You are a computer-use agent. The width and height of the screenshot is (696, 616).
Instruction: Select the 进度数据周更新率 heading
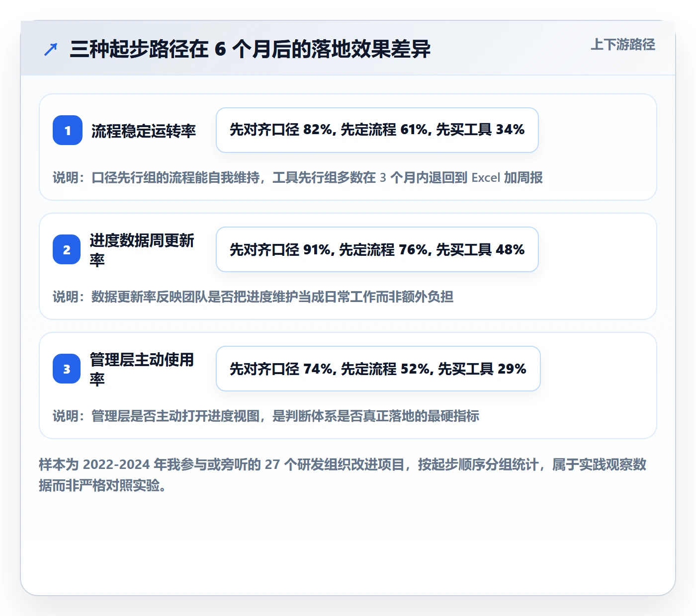coord(142,250)
